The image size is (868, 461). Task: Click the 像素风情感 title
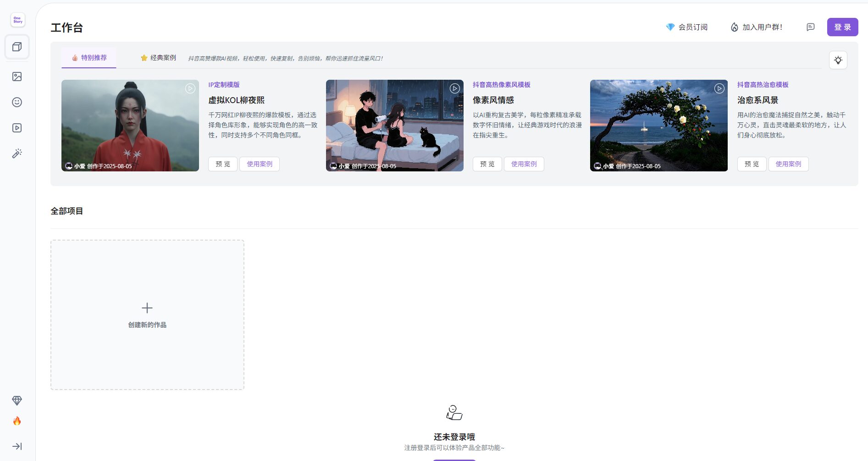[493, 100]
